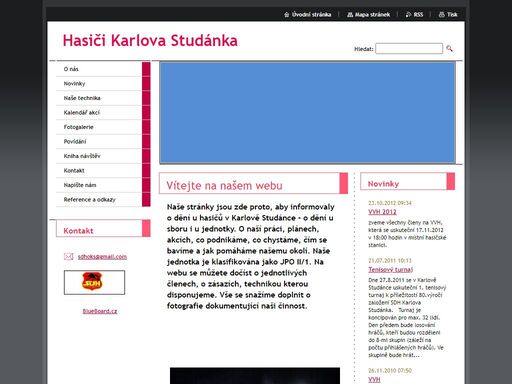Screen dimensions: 512x384
Task: Click the sdhoks email address link
Action: (102, 257)
